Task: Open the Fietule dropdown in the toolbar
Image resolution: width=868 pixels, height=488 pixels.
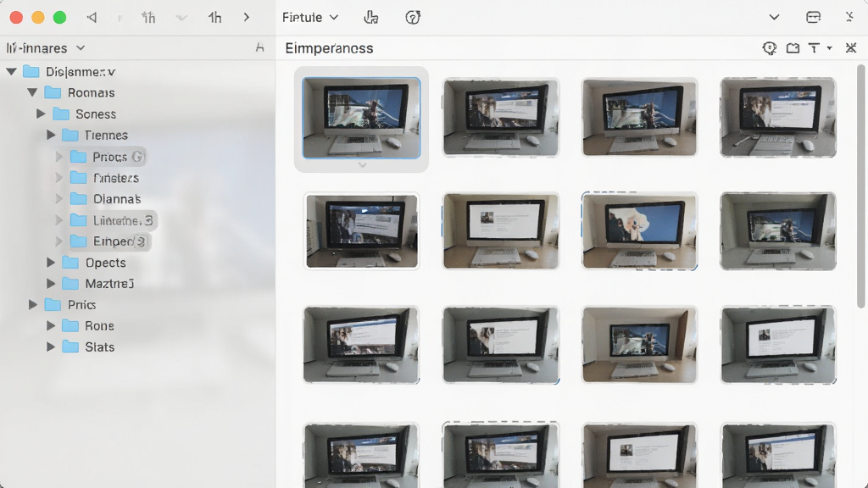Action: coord(310,18)
